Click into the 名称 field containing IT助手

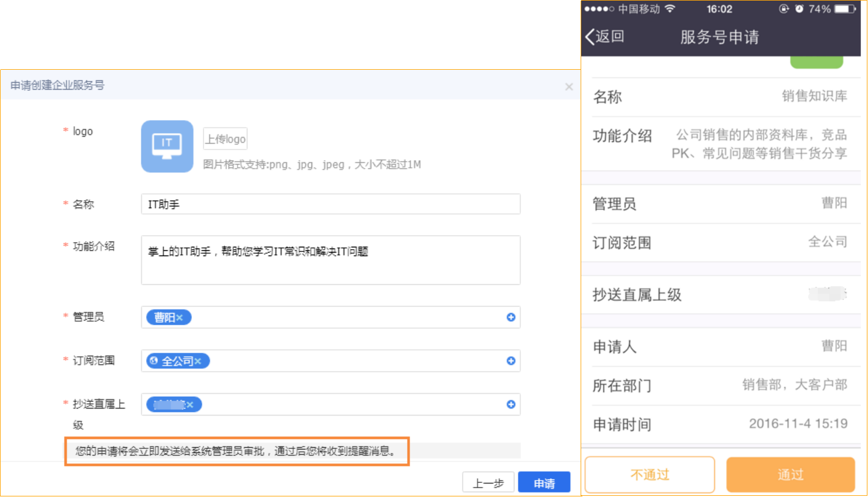coord(331,204)
